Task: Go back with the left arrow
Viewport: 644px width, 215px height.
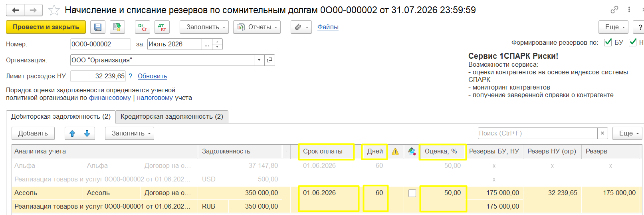Action: 15,10
